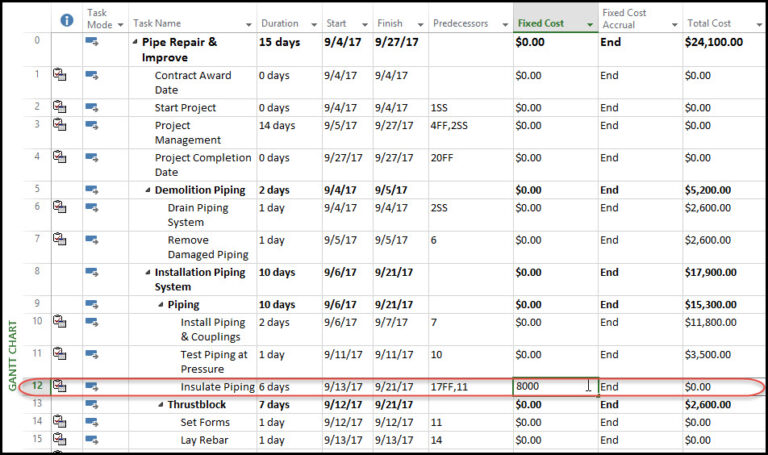Open the Total Cost column filter dropdown
This screenshot has width=768, height=455.
(759, 25)
